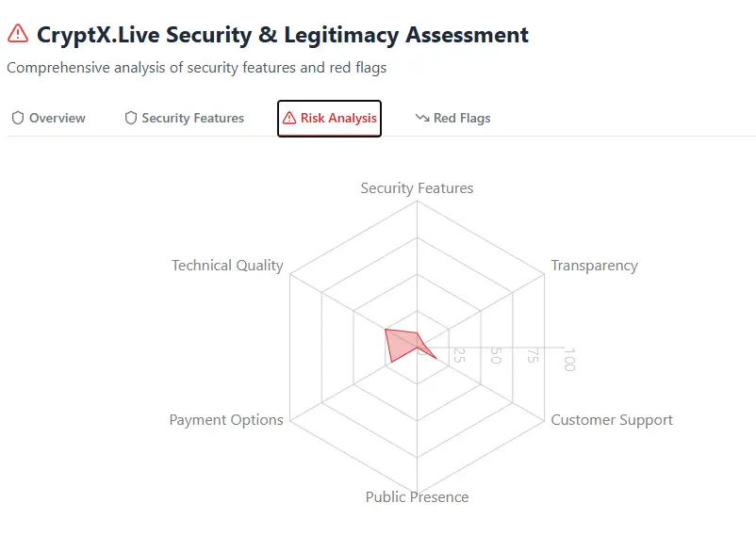Go to the Red Flags tab
Screen dimensions: 756x535
click(461, 119)
